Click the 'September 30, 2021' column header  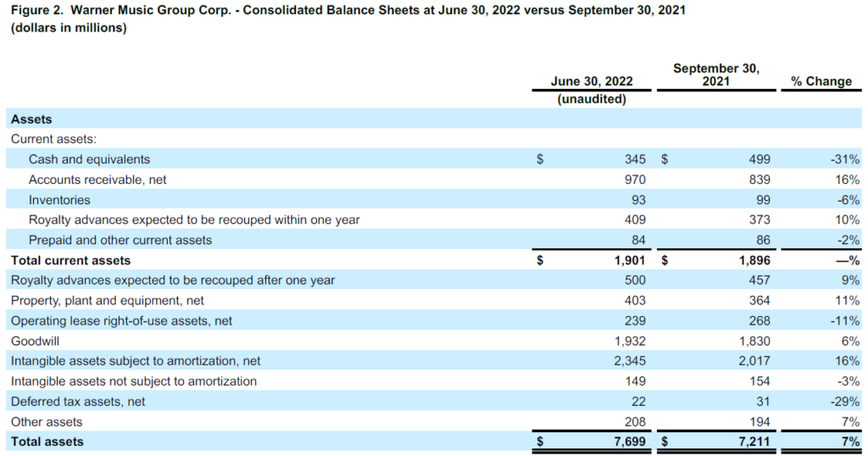coord(716,75)
